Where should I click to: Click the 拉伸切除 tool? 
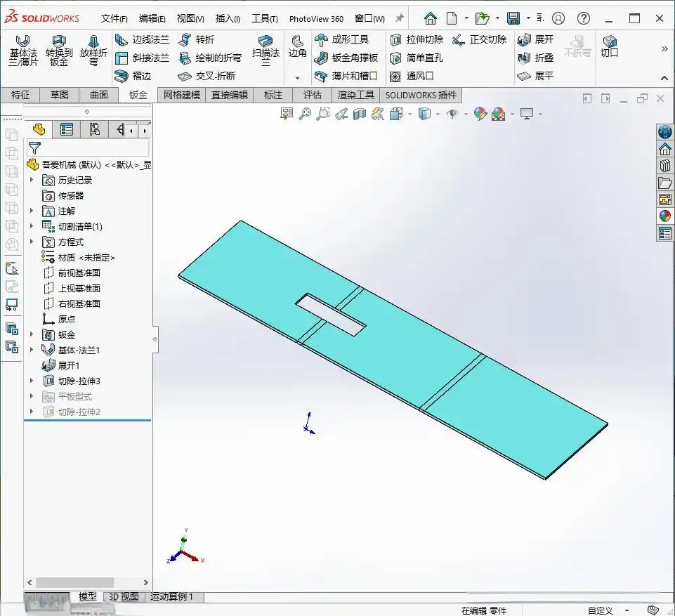coord(417,39)
